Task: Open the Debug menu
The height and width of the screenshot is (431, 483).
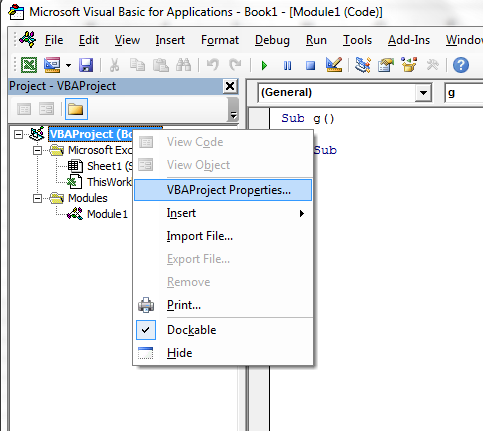Action: tap(272, 40)
